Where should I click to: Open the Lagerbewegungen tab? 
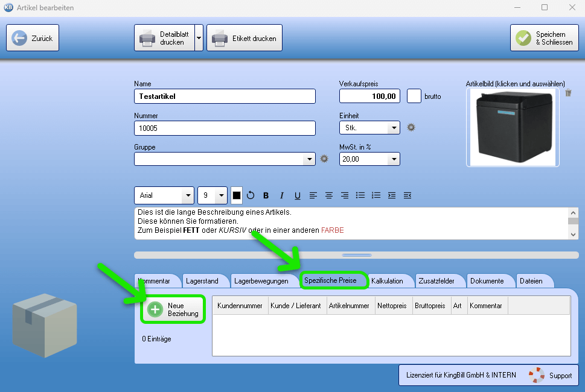click(261, 281)
